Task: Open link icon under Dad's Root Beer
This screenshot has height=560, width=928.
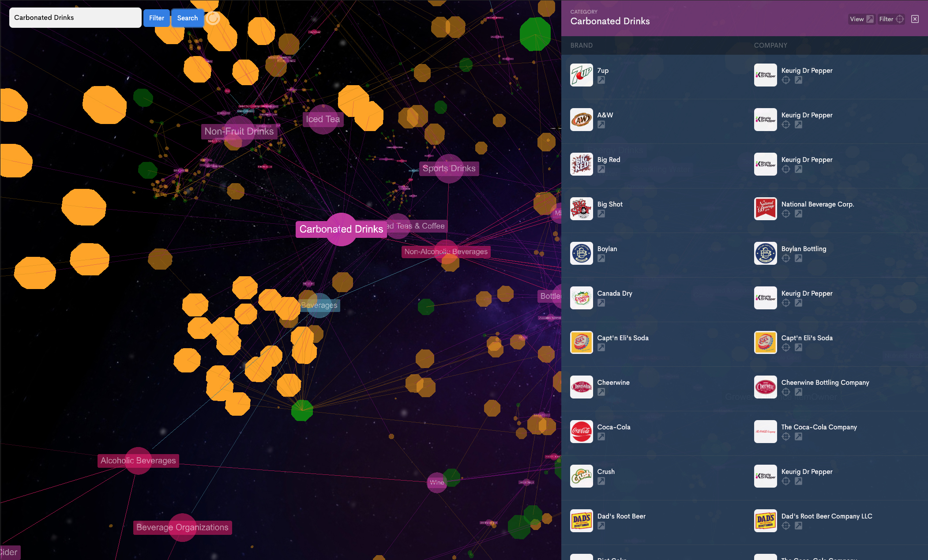Action: [x=601, y=526]
